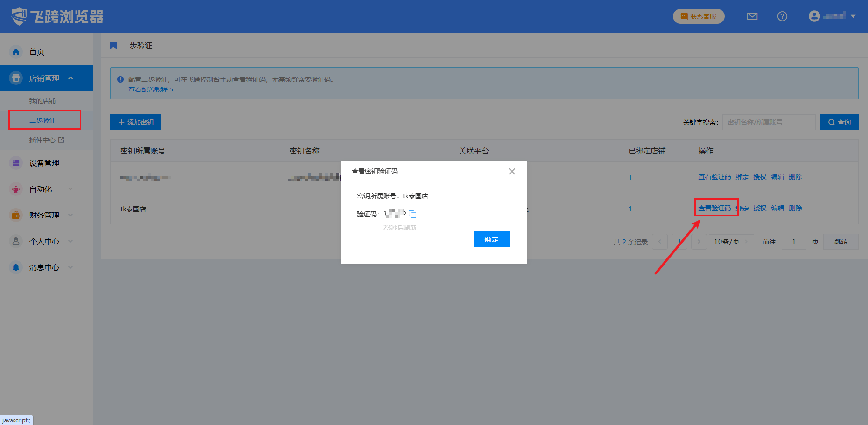This screenshot has height=425, width=868.
Task: Click the user avatar icon in header
Action: tap(814, 16)
